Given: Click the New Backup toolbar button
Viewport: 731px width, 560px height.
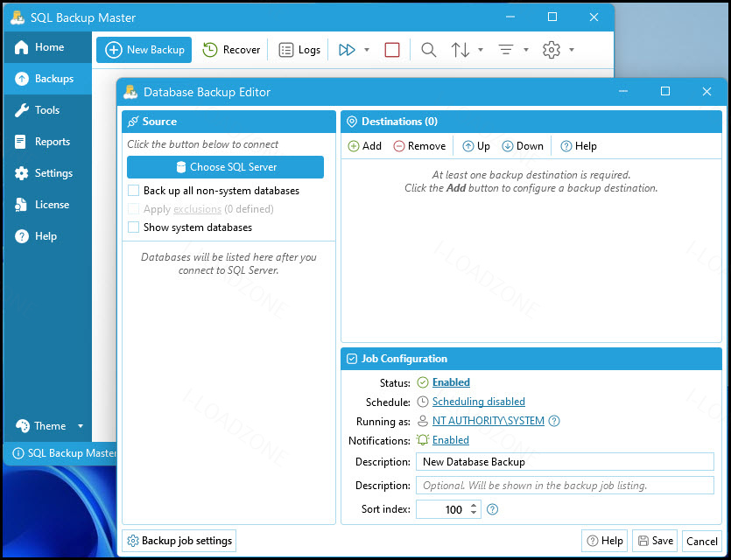Looking at the screenshot, I should coord(144,50).
